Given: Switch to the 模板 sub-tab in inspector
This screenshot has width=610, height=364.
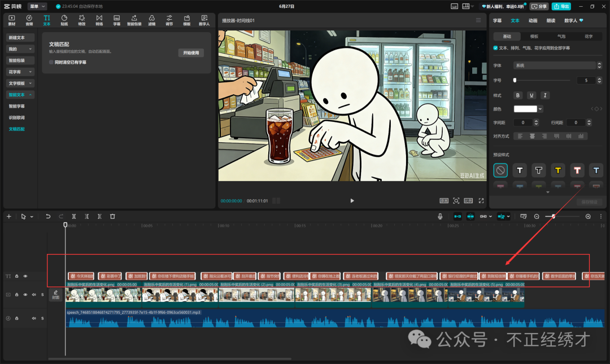Looking at the screenshot, I should pyautogui.click(x=534, y=37).
